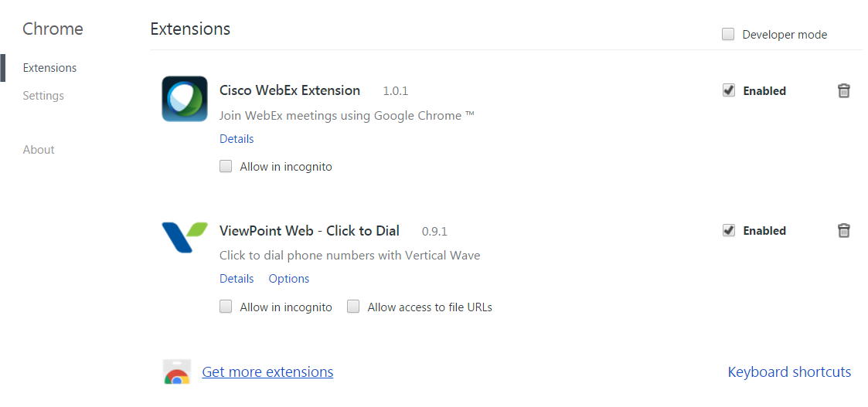Allow Cisco WebEx in incognito
This screenshot has width=868, height=407.
226,166
